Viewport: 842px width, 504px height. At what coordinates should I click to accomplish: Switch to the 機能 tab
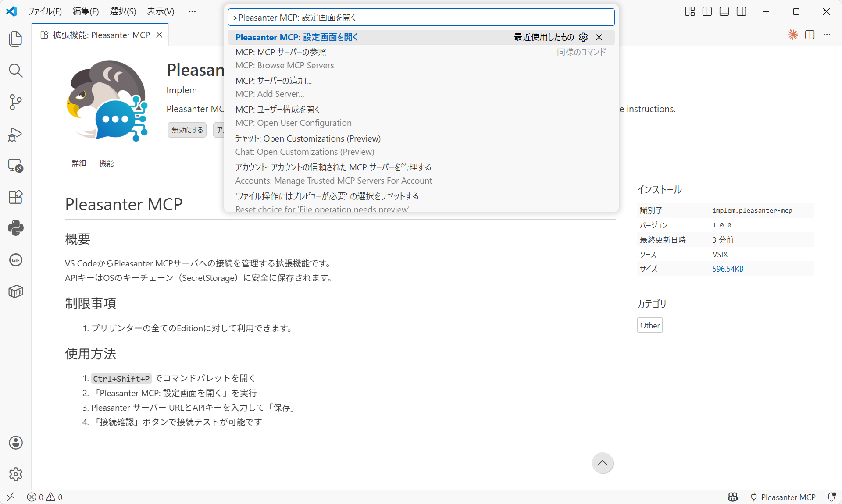click(x=107, y=163)
